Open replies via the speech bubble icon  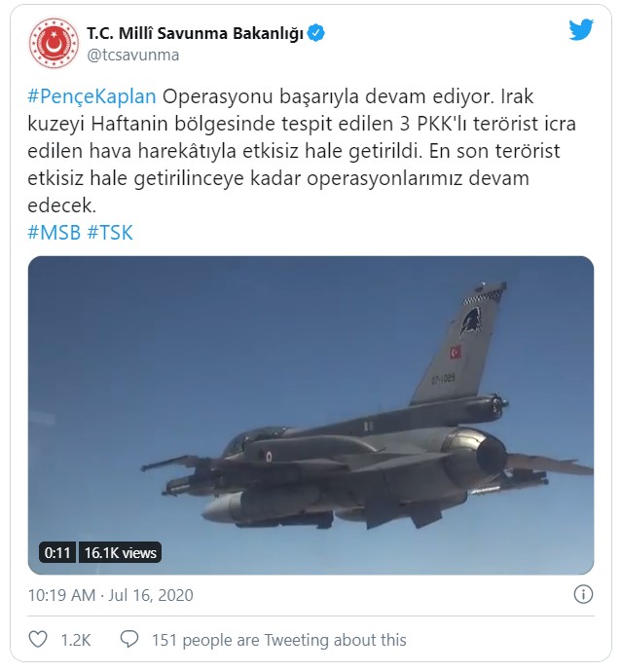[128, 640]
